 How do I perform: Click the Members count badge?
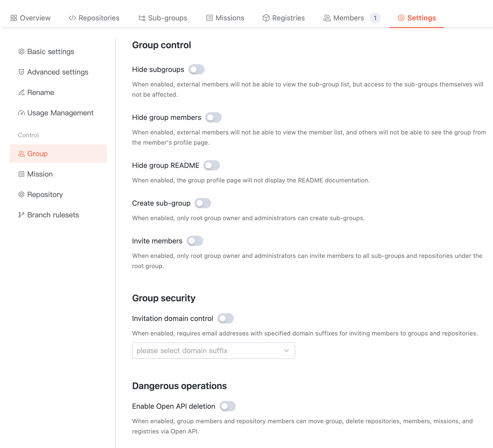pos(375,18)
